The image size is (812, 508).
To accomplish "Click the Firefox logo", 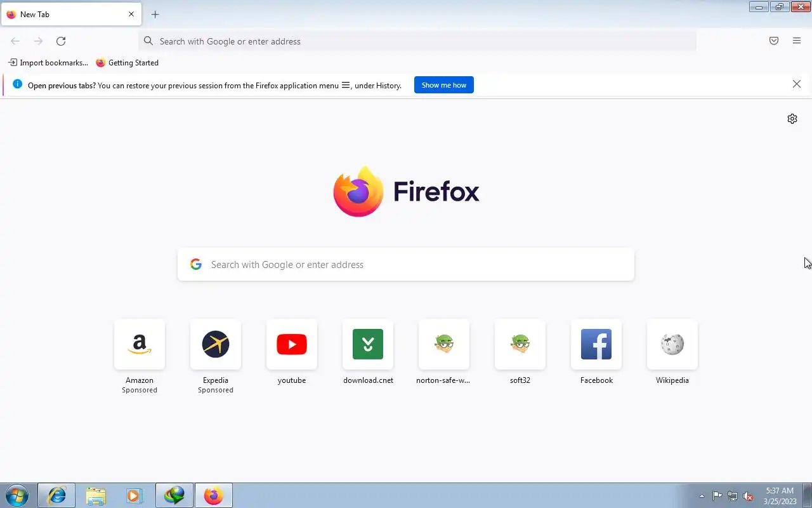I will [406, 191].
